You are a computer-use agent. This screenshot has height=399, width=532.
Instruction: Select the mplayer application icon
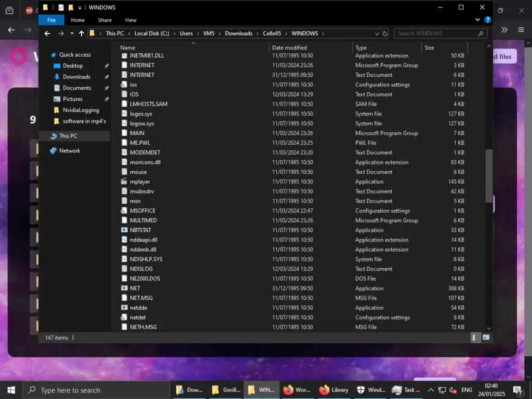click(124, 181)
